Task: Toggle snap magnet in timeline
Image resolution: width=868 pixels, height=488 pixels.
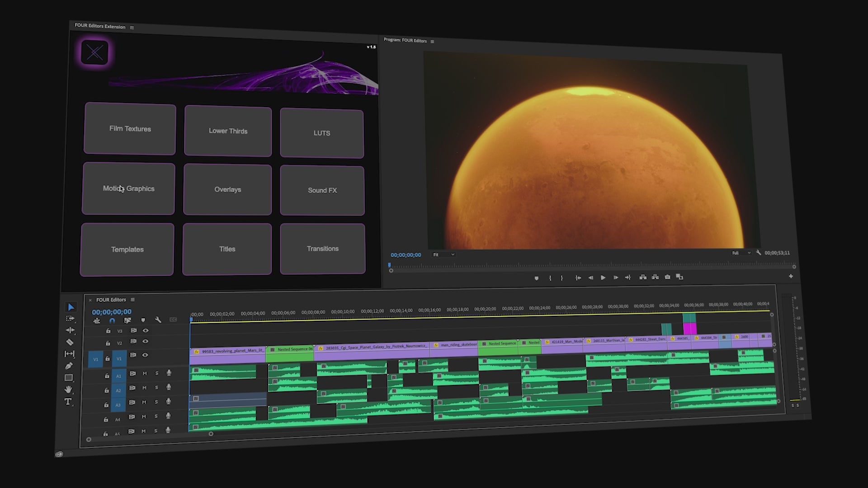Action: [112, 320]
